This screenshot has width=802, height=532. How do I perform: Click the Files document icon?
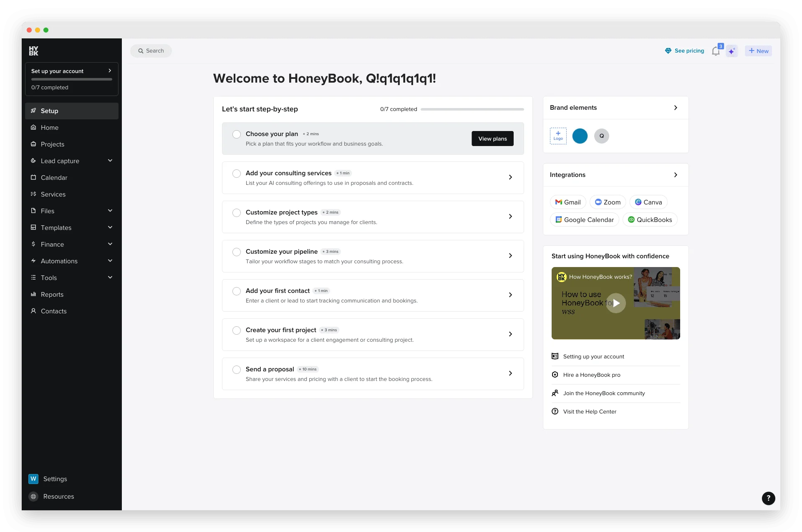point(33,211)
